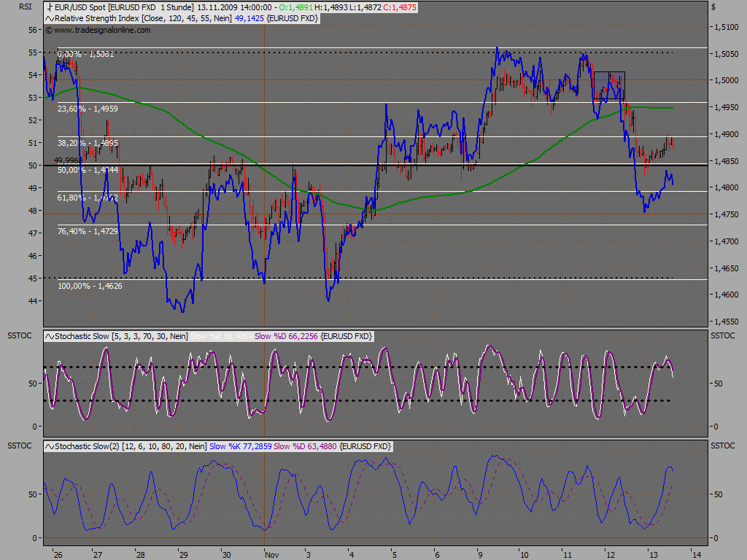The width and height of the screenshot is (747, 560).
Task: Click the line icon before Stochastic Slow(2)
Action: [x=50, y=447]
